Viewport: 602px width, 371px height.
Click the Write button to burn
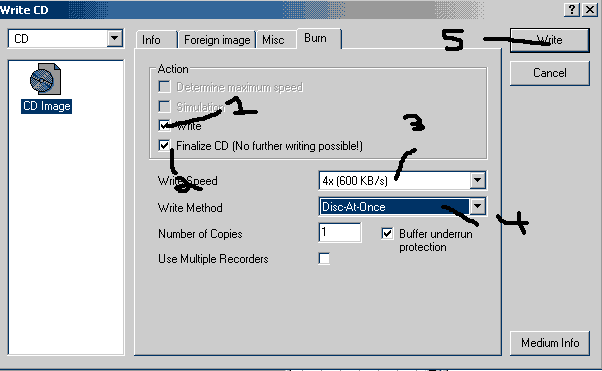549,40
